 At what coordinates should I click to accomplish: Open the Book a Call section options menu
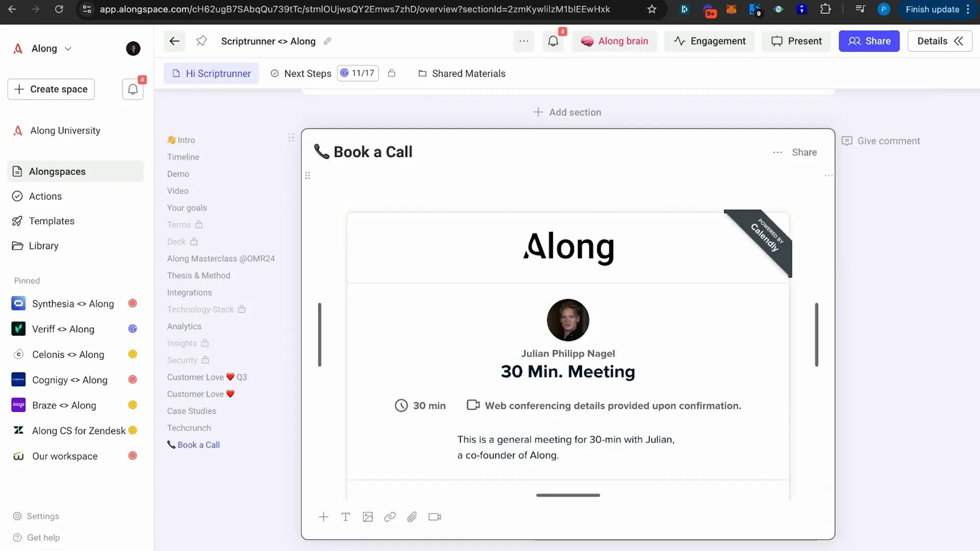click(x=777, y=153)
